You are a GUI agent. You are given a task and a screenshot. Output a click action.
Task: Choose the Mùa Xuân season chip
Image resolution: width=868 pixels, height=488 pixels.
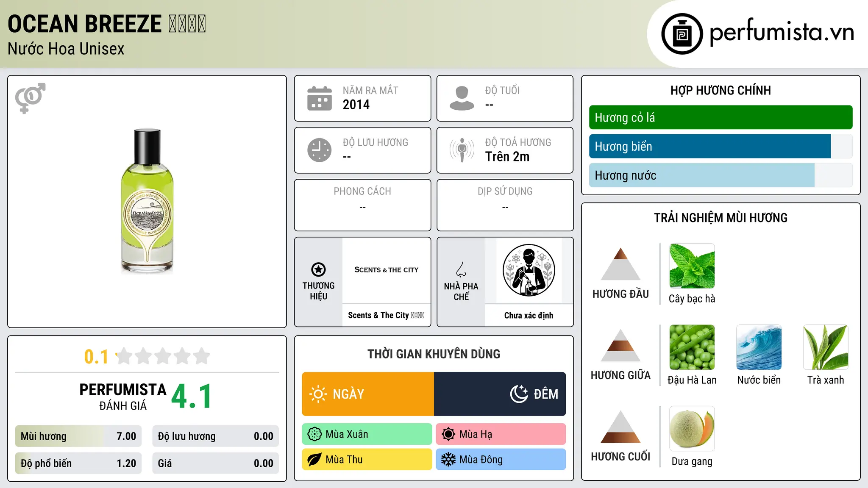[367, 434]
